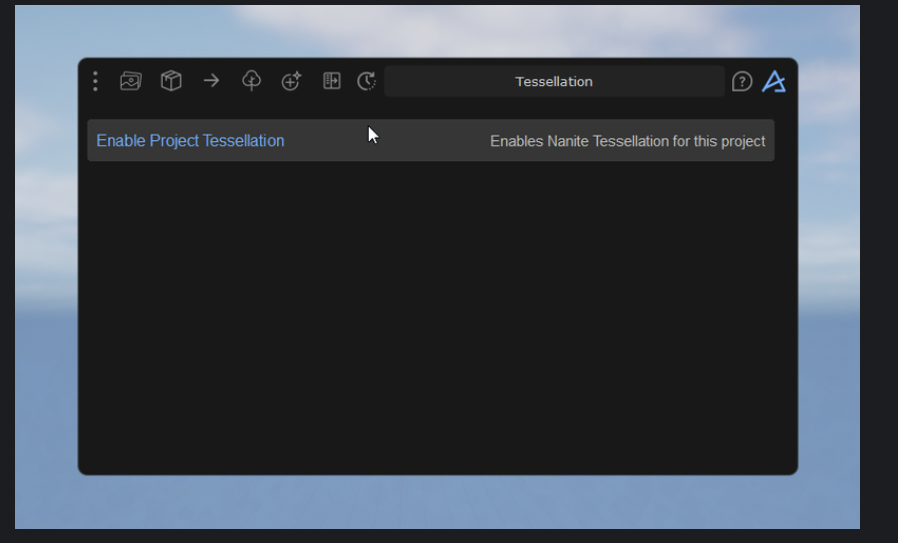Open the image gallery icon

(131, 81)
